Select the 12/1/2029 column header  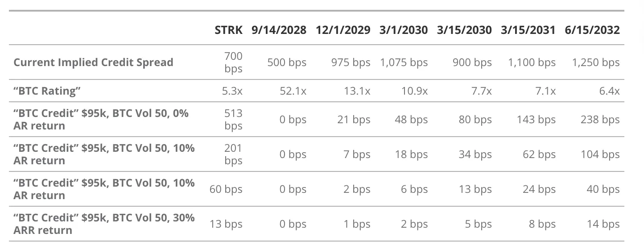click(343, 30)
